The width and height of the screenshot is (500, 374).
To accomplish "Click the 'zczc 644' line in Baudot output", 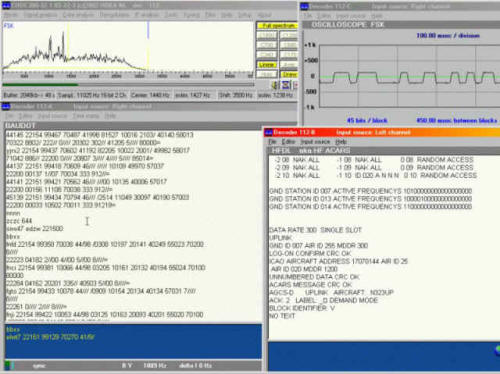I will [19, 221].
